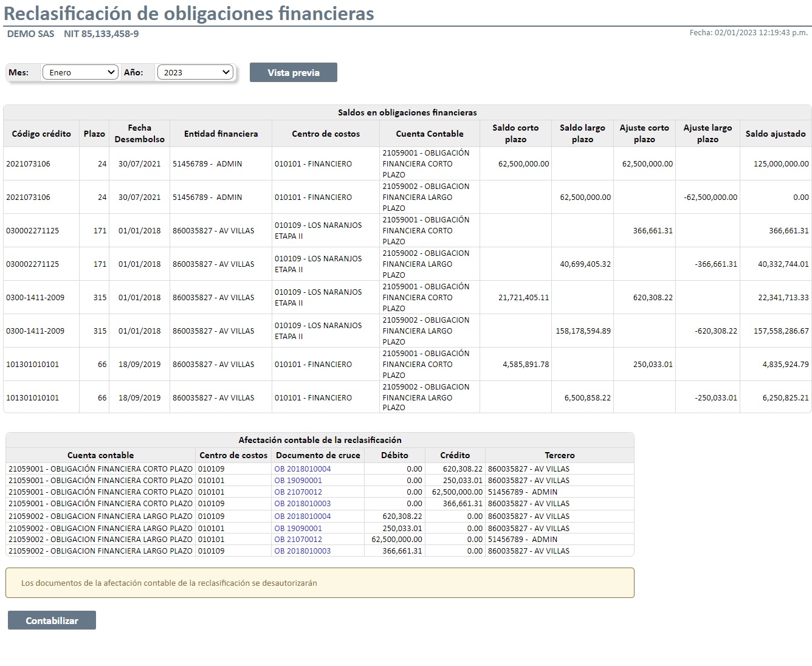Open document OB 19090001 in the LARGO PLAZO row
Viewport: 812px width, 666px height.
pos(298,529)
